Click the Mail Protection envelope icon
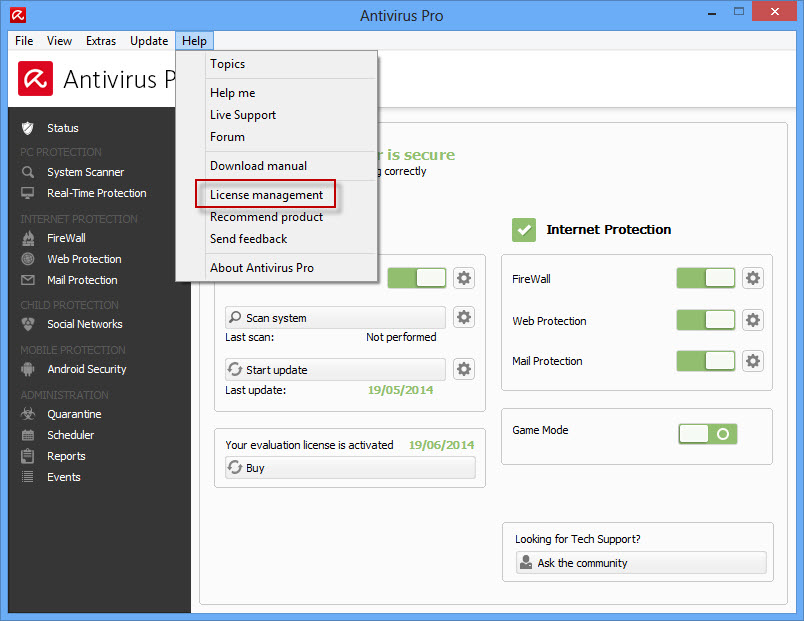This screenshot has height=621, width=804. [x=28, y=280]
